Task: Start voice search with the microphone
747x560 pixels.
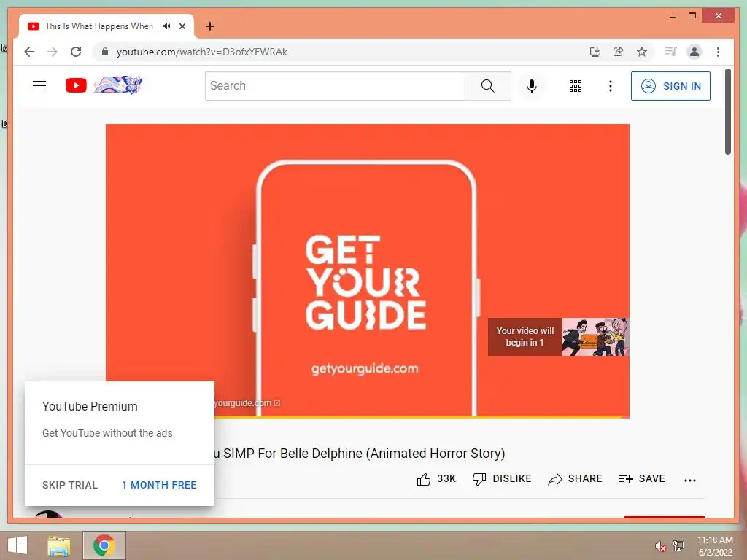Action: (532, 86)
